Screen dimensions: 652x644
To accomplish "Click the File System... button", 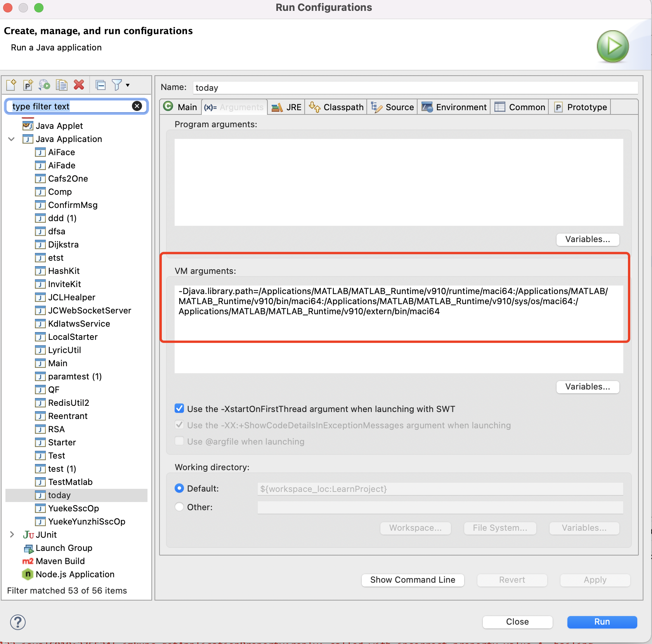I will point(500,528).
